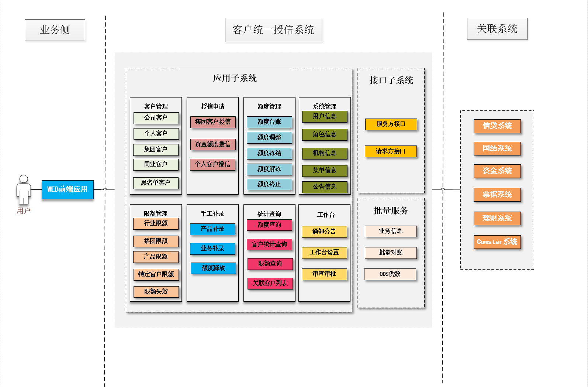Select the 限额失效 block
This screenshot has height=387, width=588.
156,292
